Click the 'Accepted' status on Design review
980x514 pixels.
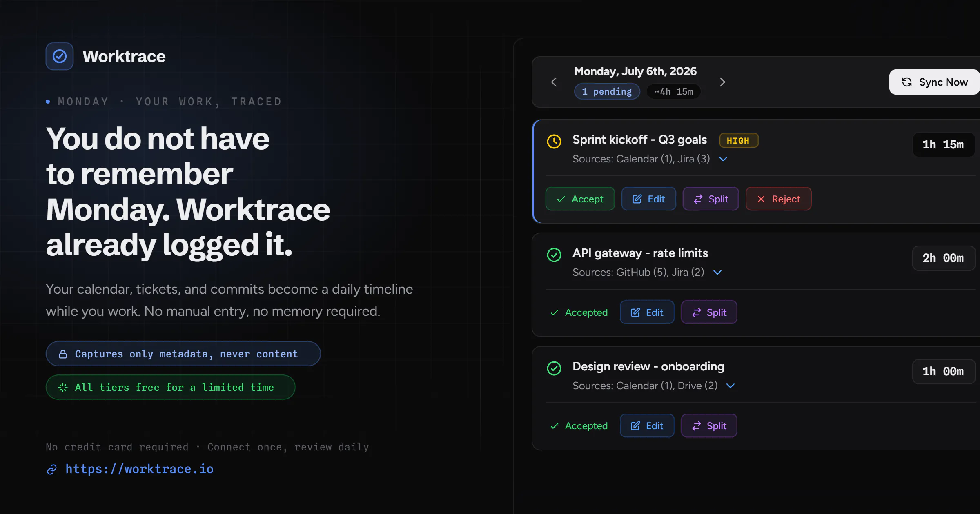[579, 426]
